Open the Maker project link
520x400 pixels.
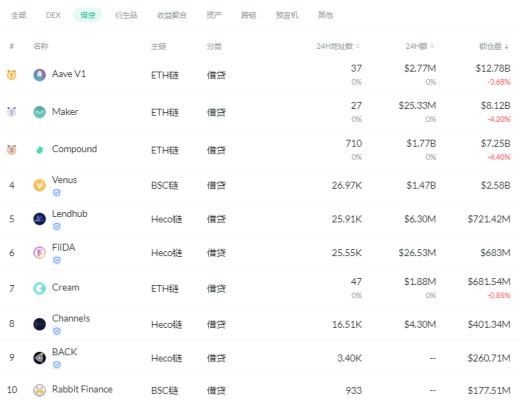pos(65,112)
